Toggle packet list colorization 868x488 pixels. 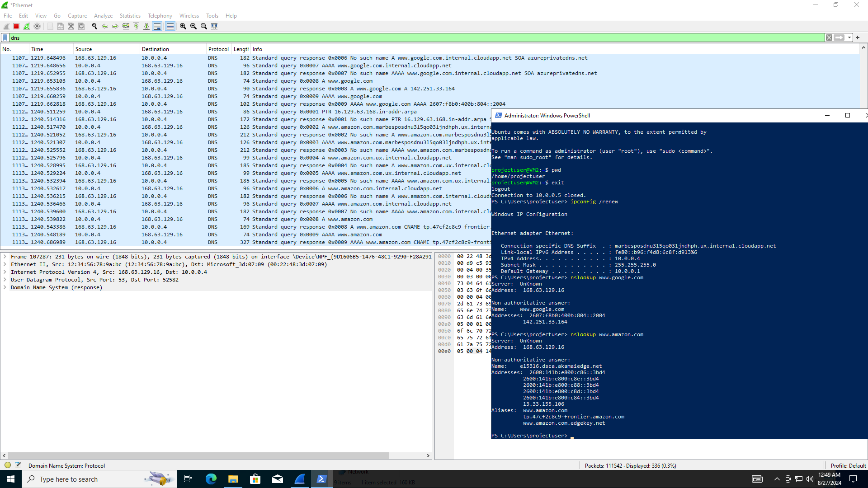[x=170, y=26]
